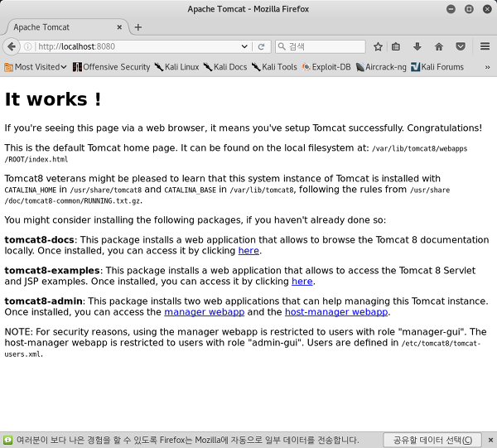Screen dimensions: 497x448
Task: Click the bold 'tomcat8-docs' package name
Action: pyautogui.click(x=39, y=240)
